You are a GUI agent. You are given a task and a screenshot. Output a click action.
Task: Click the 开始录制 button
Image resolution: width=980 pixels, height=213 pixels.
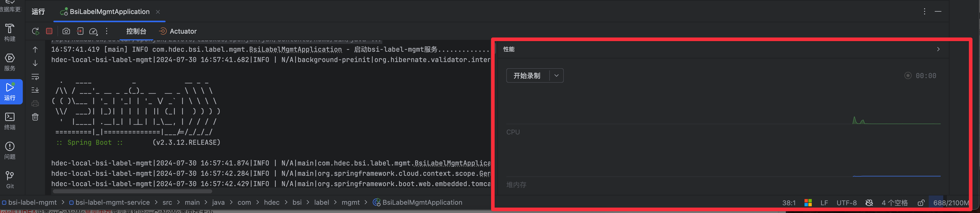[527, 75]
